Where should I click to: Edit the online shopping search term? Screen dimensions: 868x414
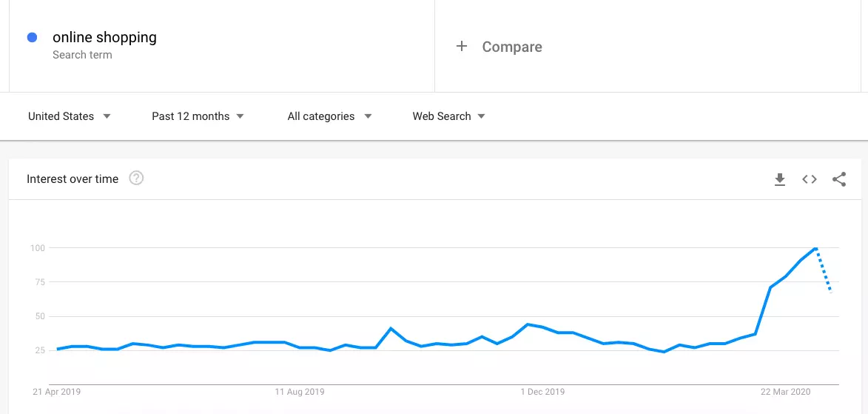point(104,37)
